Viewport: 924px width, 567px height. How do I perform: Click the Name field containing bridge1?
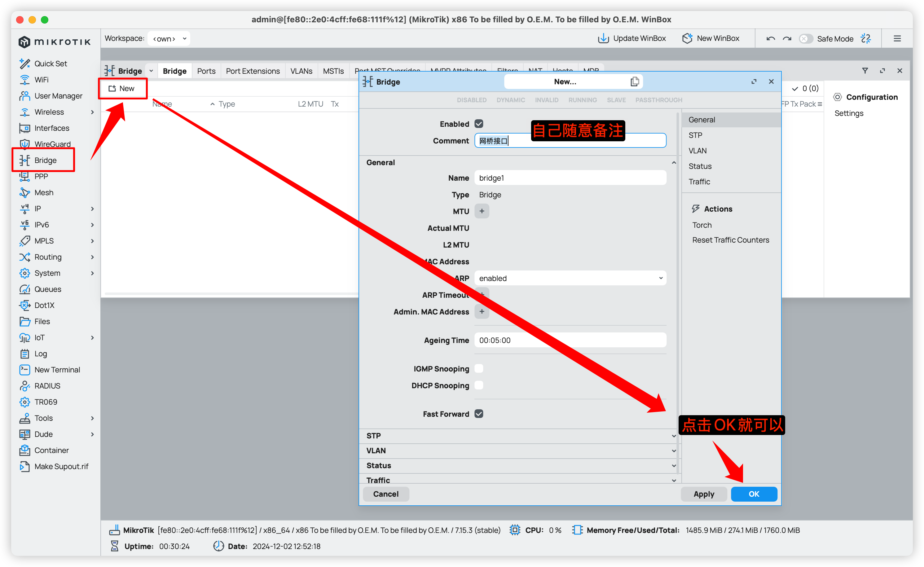coord(570,178)
